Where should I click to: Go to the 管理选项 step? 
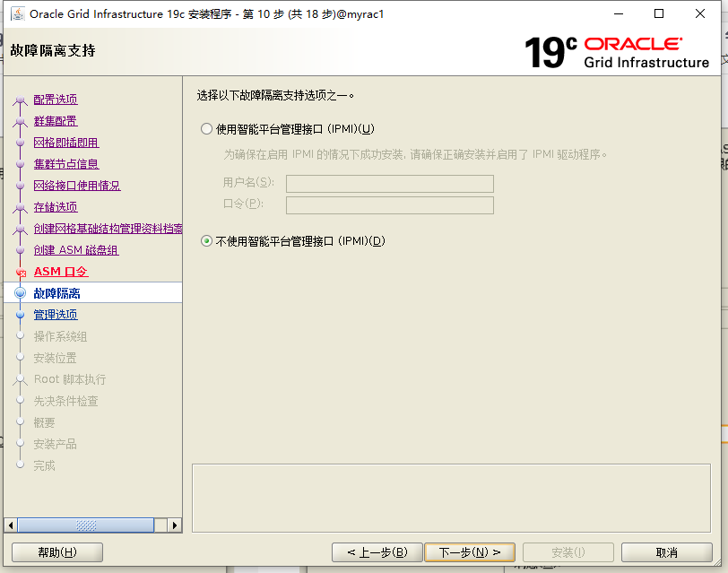click(x=56, y=315)
